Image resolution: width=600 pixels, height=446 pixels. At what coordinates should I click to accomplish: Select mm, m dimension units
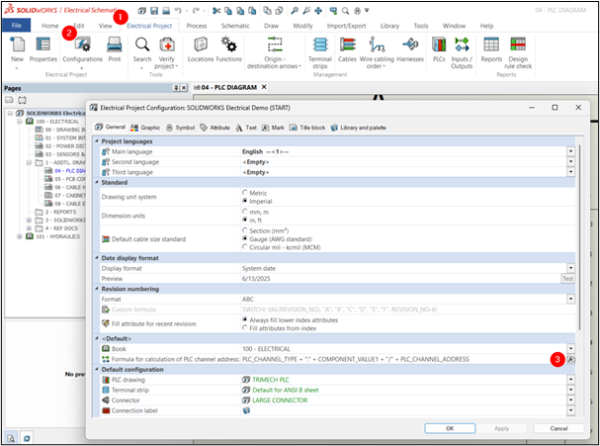click(245, 212)
